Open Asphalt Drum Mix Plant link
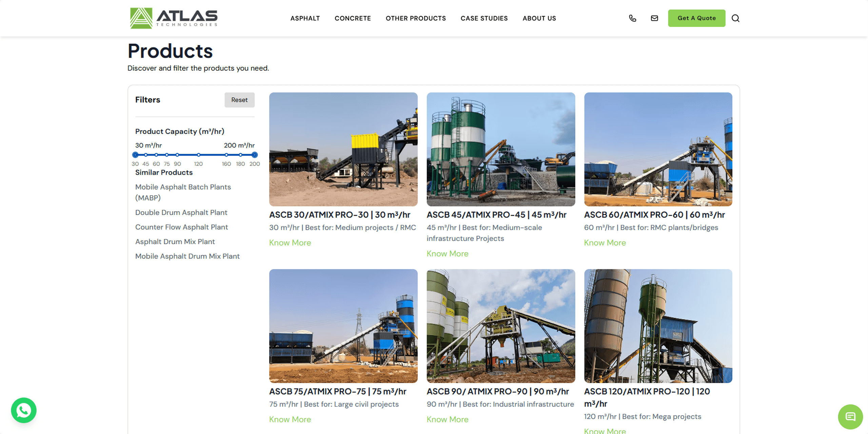The image size is (868, 434). point(175,242)
